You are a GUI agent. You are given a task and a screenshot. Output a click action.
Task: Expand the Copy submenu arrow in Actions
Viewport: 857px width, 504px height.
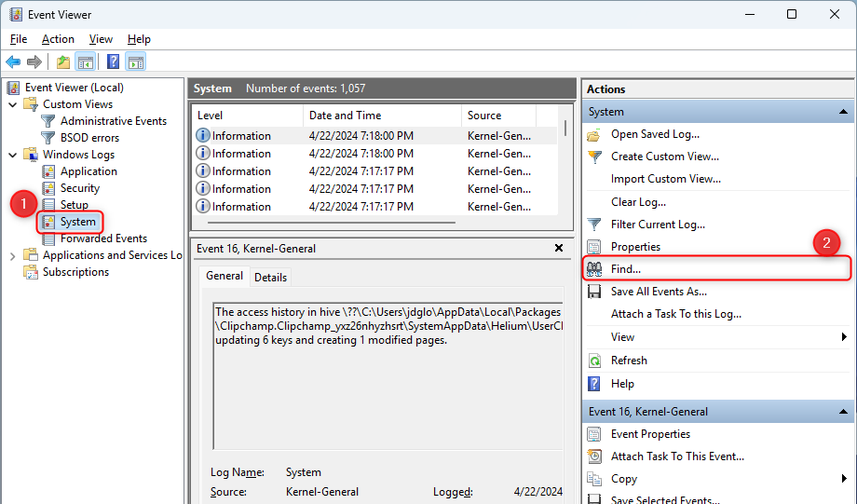[x=844, y=479]
